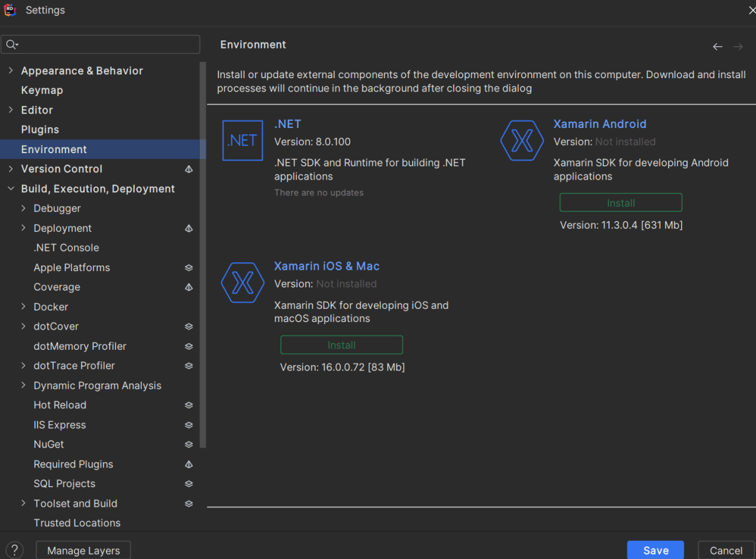Expand Dynamic Program Analysis node

tap(23, 385)
